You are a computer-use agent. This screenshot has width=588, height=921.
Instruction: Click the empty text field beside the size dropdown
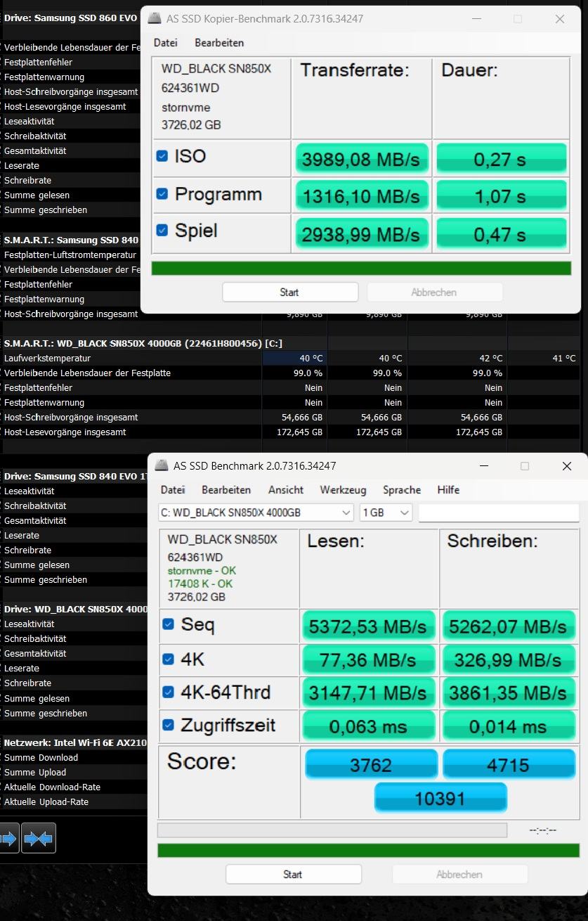click(x=499, y=513)
